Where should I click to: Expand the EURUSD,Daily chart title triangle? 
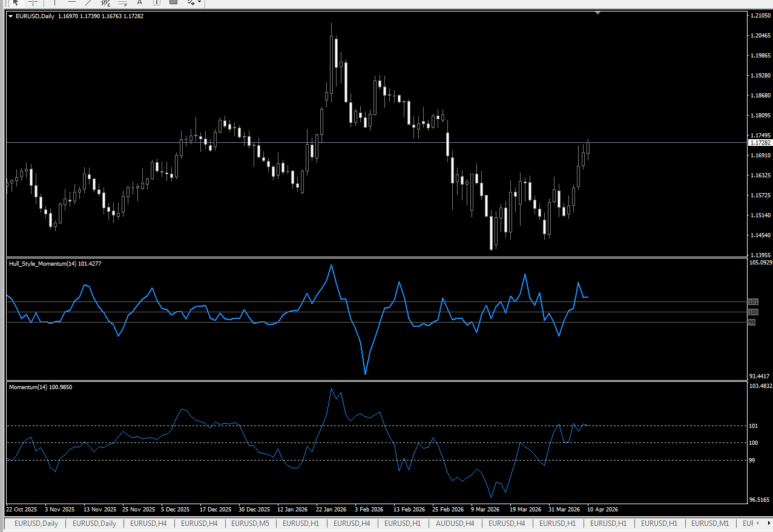click(10, 16)
